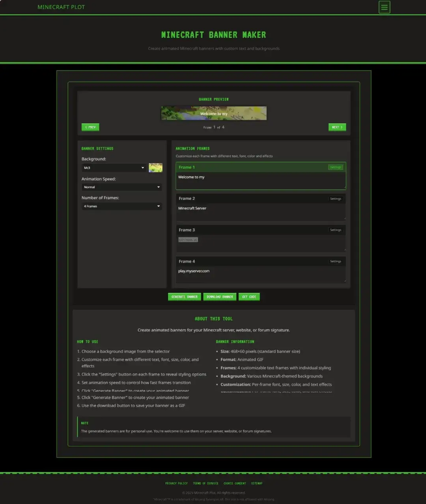Click the 'Use the download button' step
The height and width of the screenshot is (504, 426).
(x=133, y=405)
